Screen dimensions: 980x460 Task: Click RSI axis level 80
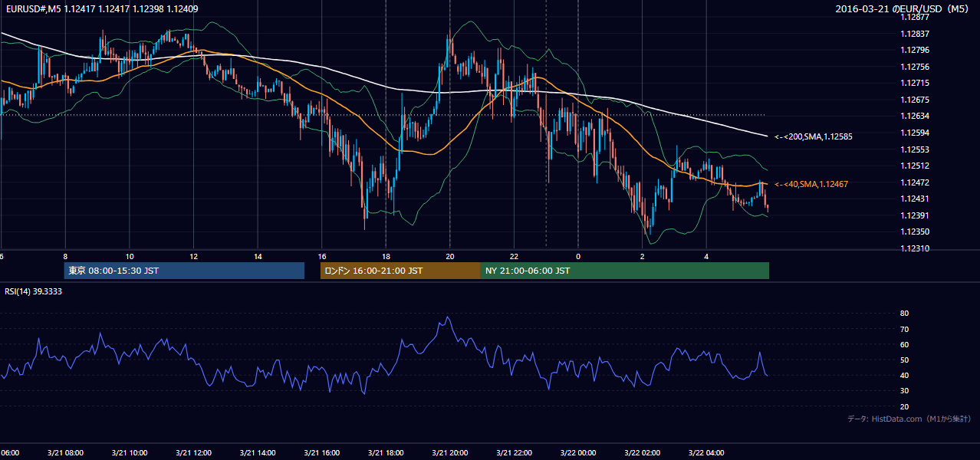(x=905, y=314)
